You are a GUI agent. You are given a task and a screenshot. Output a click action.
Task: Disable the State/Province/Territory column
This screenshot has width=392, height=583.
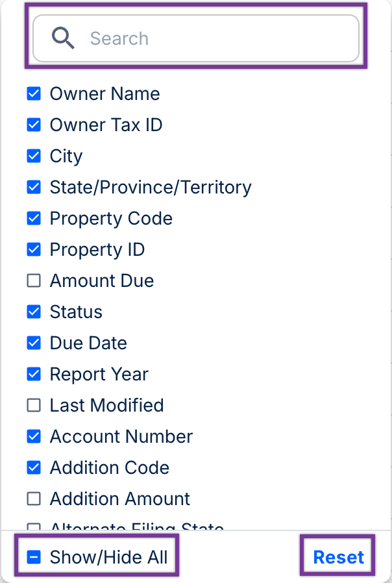pos(34,188)
